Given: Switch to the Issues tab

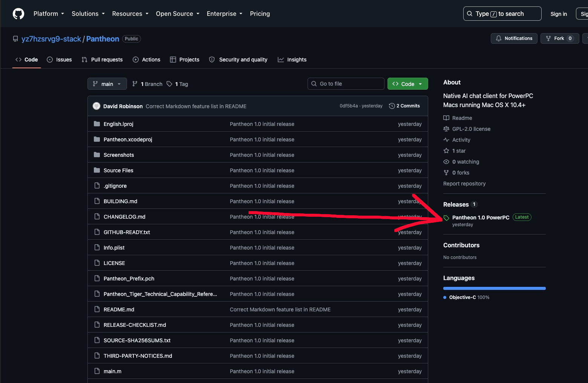Looking at the screenshot, I should (59, 60).
